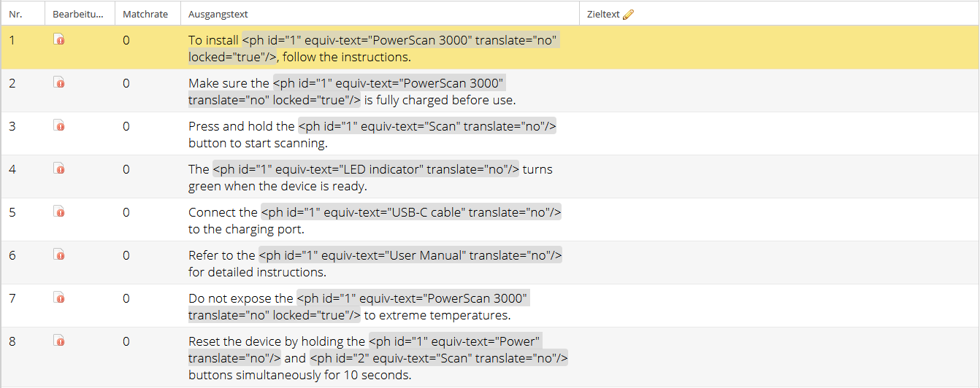This screenshot has height=388, width=980.
Task: Click the User Manual placeholder tag
Action: [410, 255]
